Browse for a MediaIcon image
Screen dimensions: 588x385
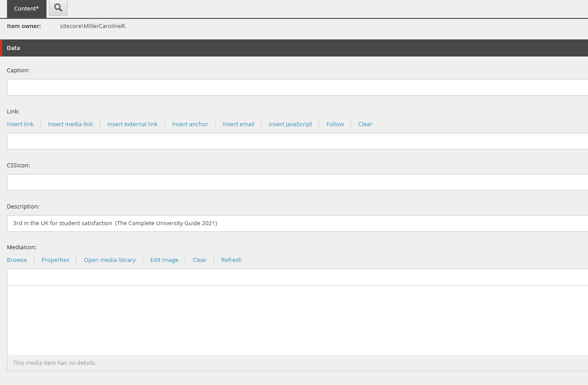click(x=17, y=260)
